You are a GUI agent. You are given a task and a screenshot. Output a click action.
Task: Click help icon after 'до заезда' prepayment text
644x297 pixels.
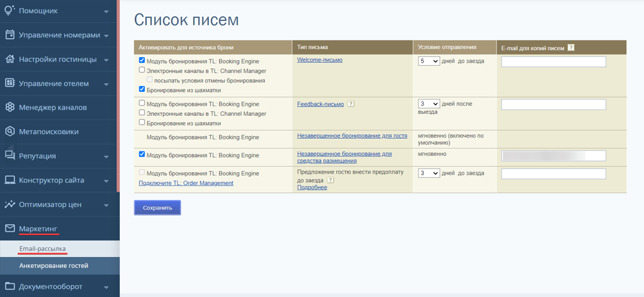[x=330, y=180]
